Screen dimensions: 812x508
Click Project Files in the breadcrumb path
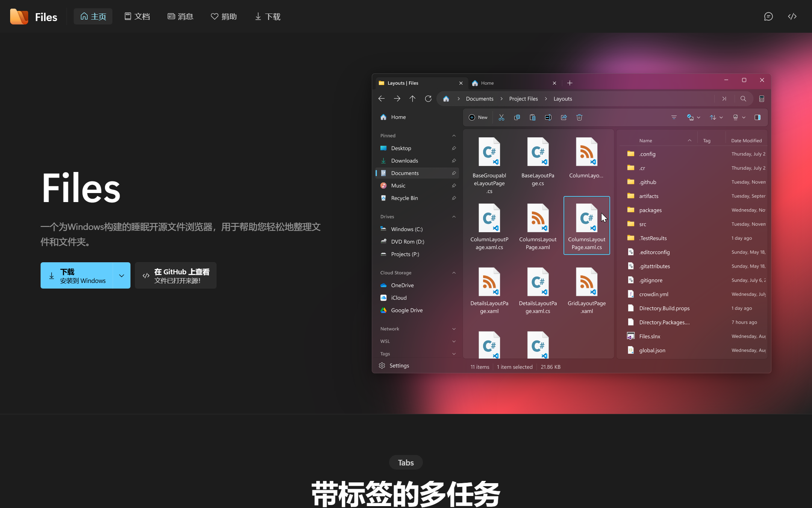523,99
